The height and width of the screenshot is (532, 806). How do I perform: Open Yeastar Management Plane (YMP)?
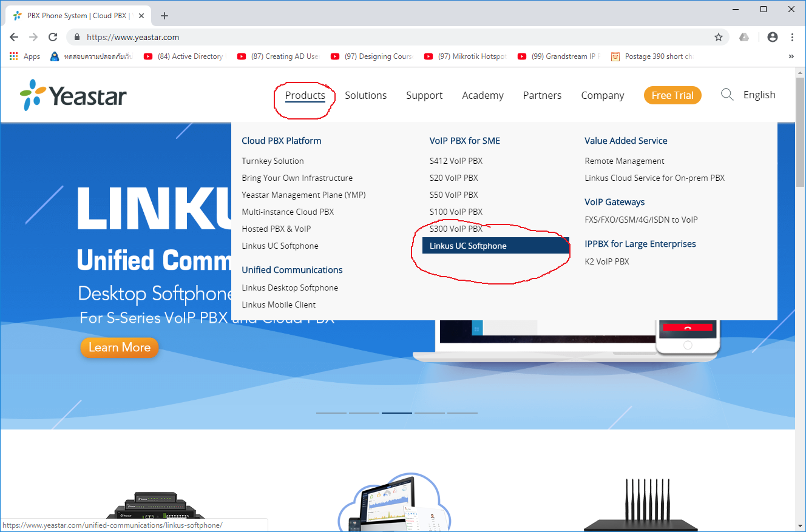tap(304, 195)
